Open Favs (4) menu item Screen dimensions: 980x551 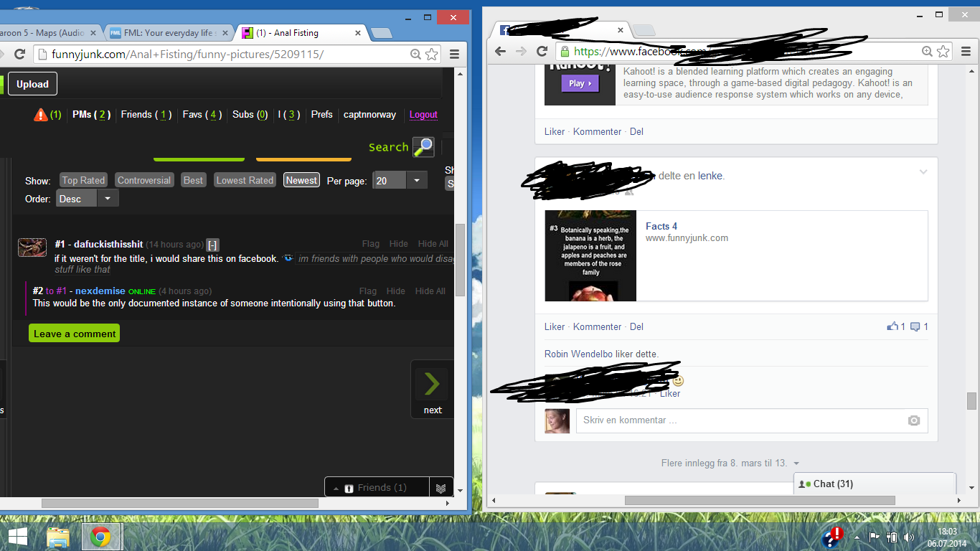point(202,115)
